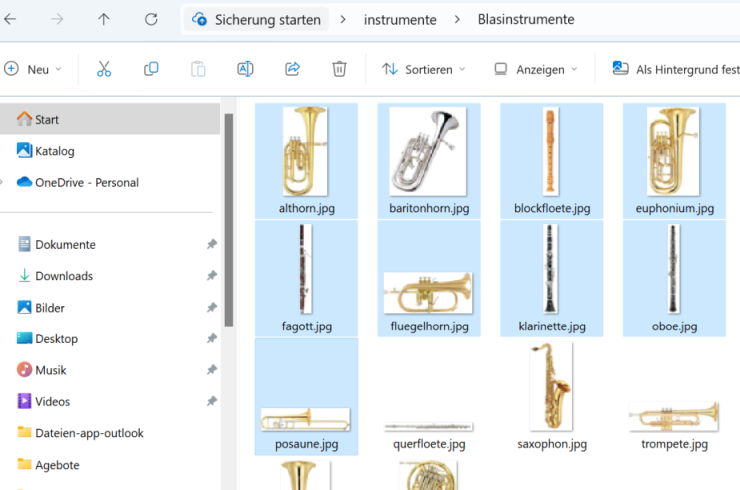
Task: Rename using the rename icon
Action: coord(245,69)
